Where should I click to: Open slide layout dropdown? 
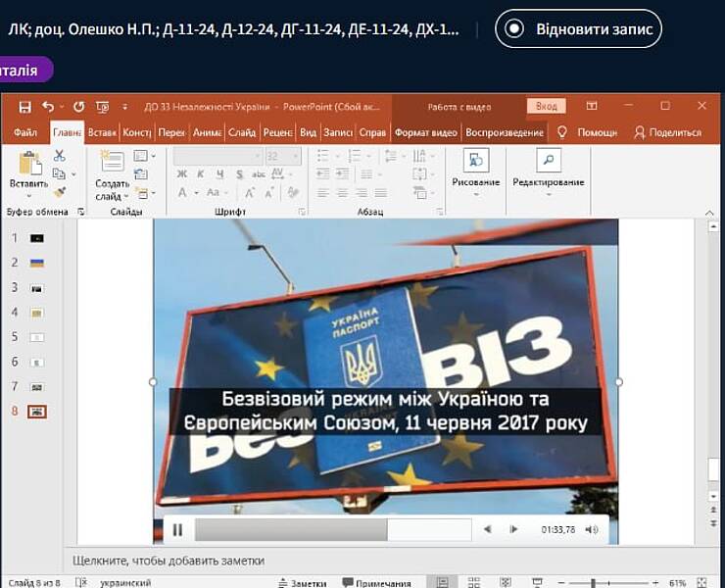144,156
